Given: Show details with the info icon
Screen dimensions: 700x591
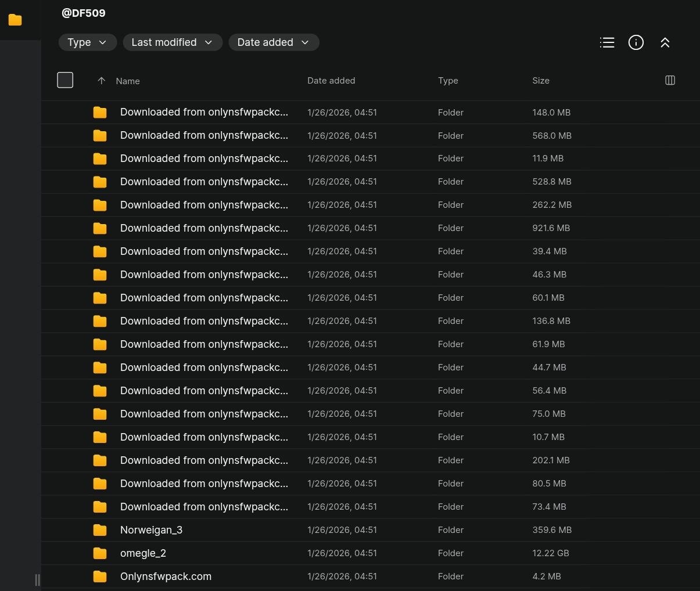Looking at the screenshot, I should click(x=636, y=42).
